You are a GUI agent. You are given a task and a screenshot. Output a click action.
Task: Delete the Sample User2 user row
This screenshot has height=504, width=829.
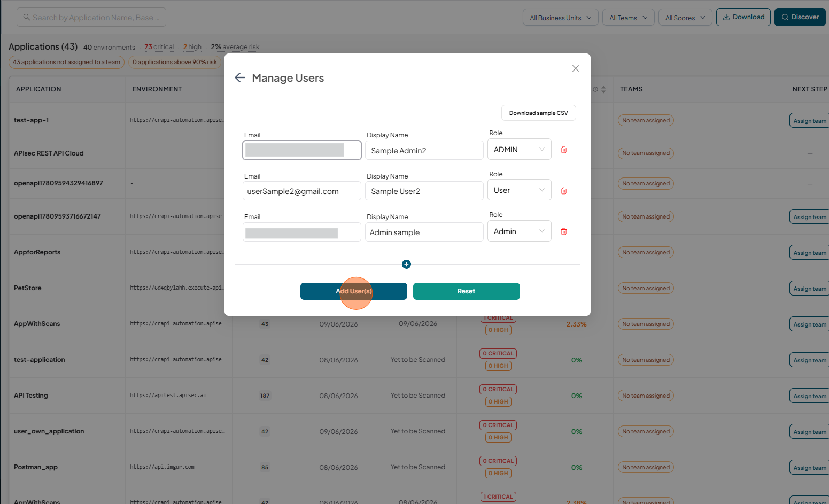coord(564,191)
